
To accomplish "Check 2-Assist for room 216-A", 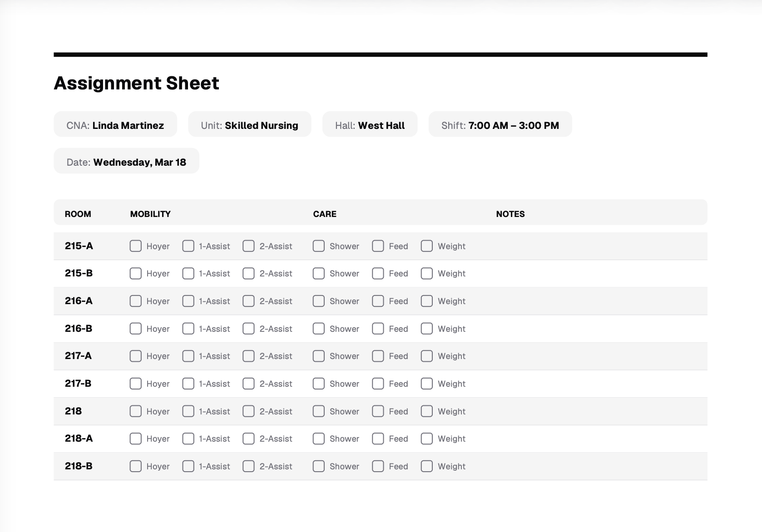I will click(248, 301).
